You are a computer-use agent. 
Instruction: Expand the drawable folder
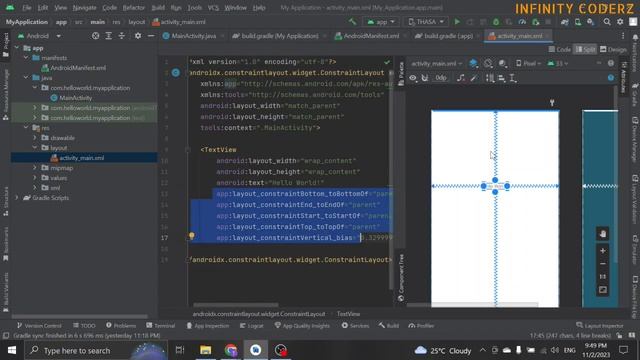click(35, 138)
